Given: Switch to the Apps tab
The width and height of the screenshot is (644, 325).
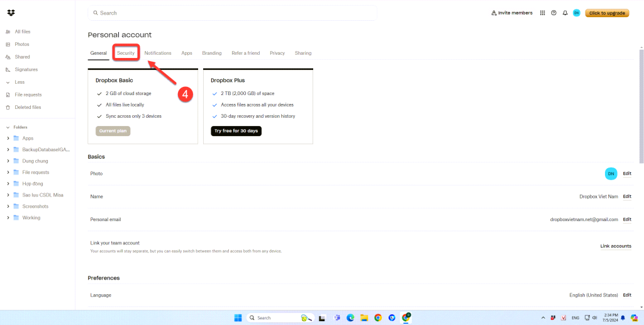Looking at the screenshot, I should (x=187, y=53).
